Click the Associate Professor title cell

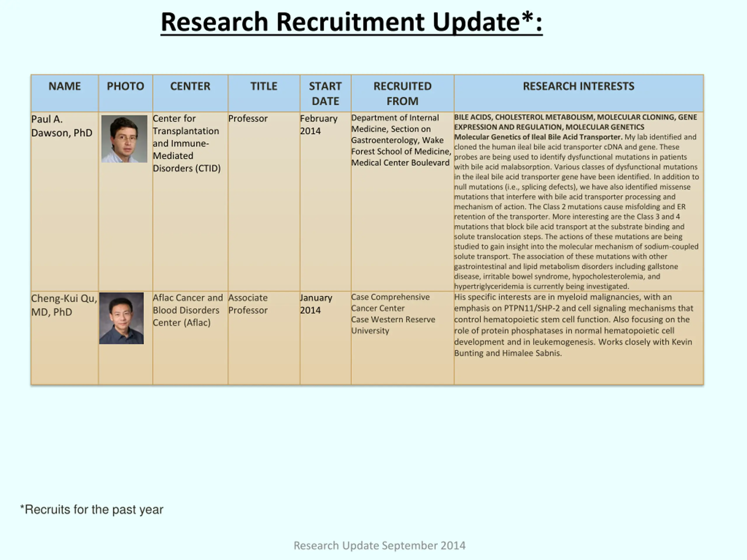248,304
